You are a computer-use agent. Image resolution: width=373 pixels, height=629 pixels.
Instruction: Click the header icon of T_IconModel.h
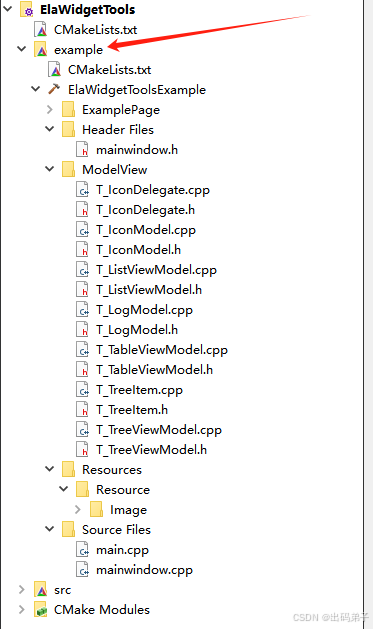tap(82, 250)
